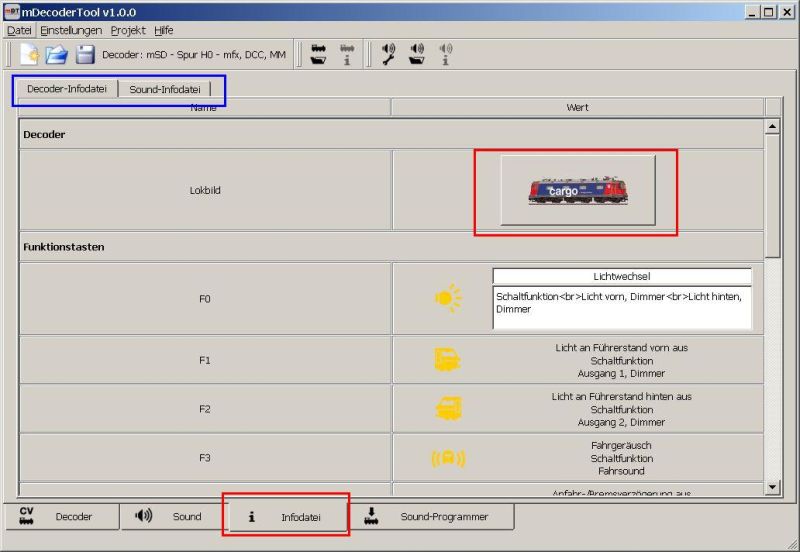Click 'Licht an Führerstand hinten aus' text

pos(621,396)
